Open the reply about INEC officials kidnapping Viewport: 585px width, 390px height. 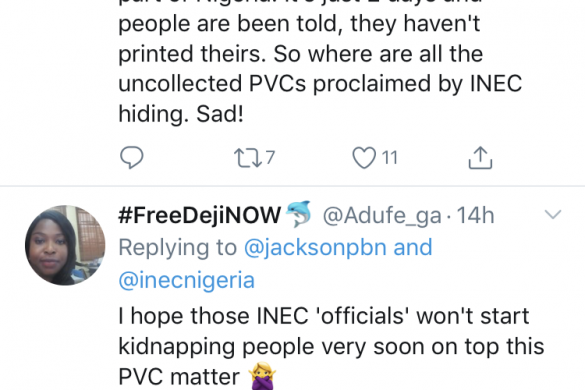(331, 347)
